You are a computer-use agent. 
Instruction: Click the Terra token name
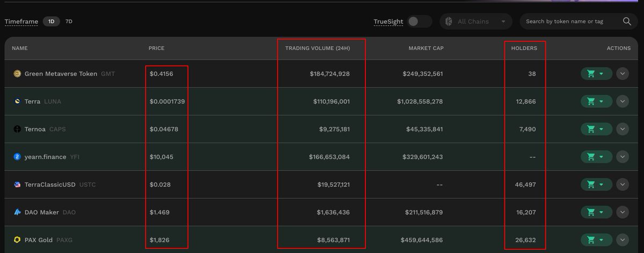(33, 101)
